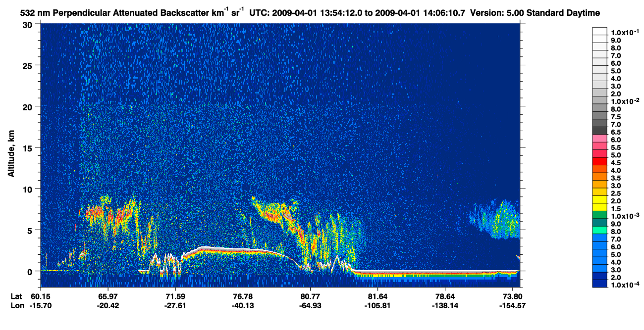Click the color scale label '1.5'
The width and height of the screenshot is (644, 330).
point(616,208)
